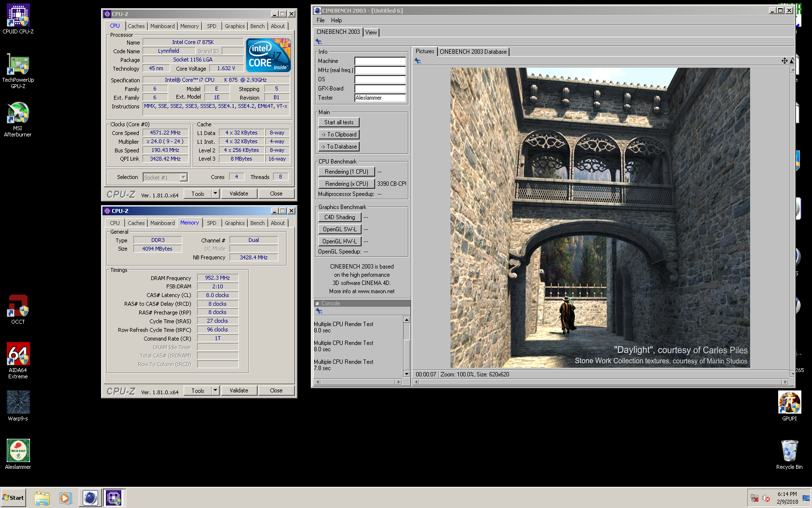Screen dimensions: 812x508
Task: Open the Tools dropdown arrow in upper CPU-Z
Action: tap(216, 194)
